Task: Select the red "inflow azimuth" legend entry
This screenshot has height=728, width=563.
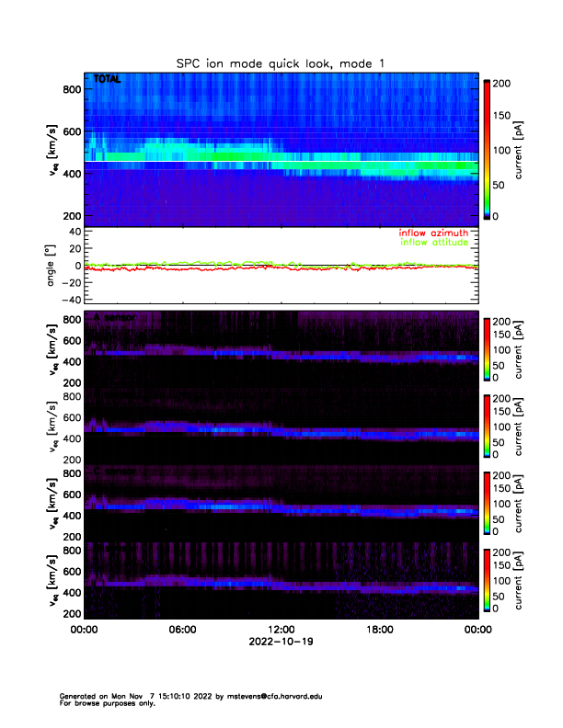Action: click(426, 233)
